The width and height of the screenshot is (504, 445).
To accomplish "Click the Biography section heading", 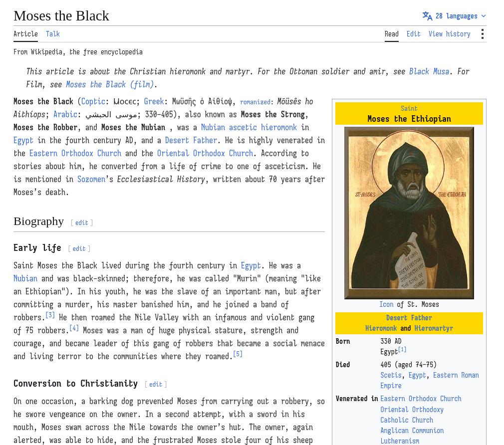I will tap(38, 222).
